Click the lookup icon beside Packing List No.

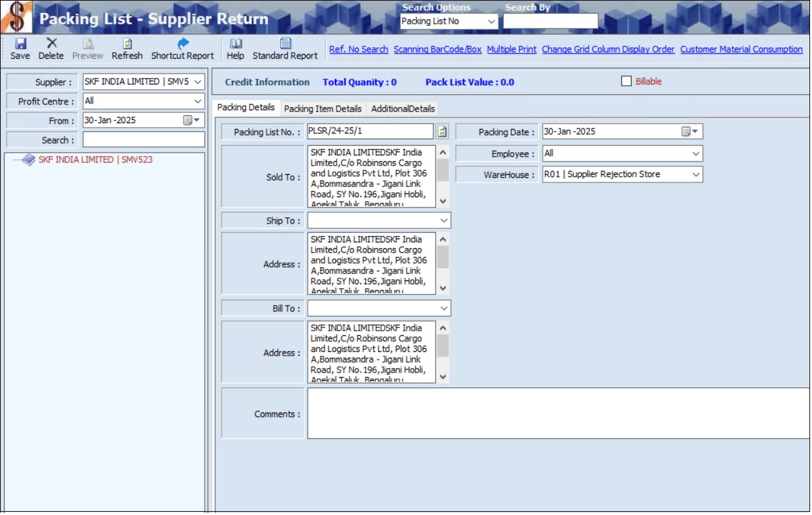point(441,131)
